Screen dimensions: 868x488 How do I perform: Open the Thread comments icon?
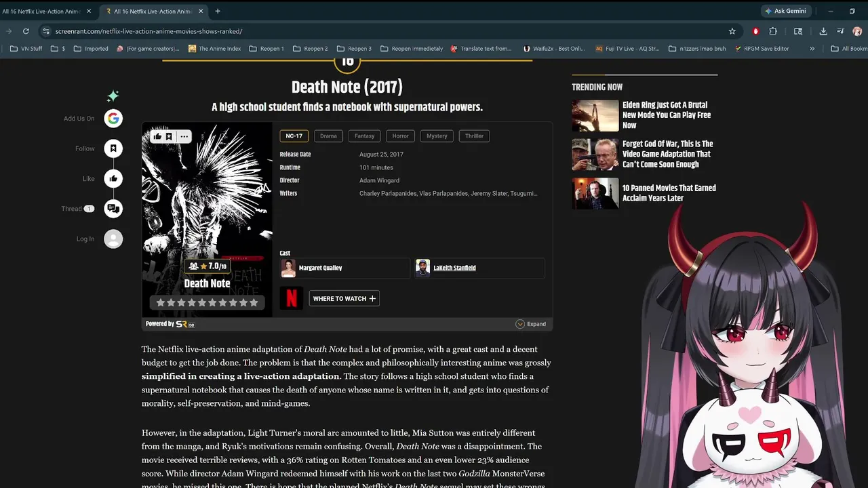coord(113,209)
